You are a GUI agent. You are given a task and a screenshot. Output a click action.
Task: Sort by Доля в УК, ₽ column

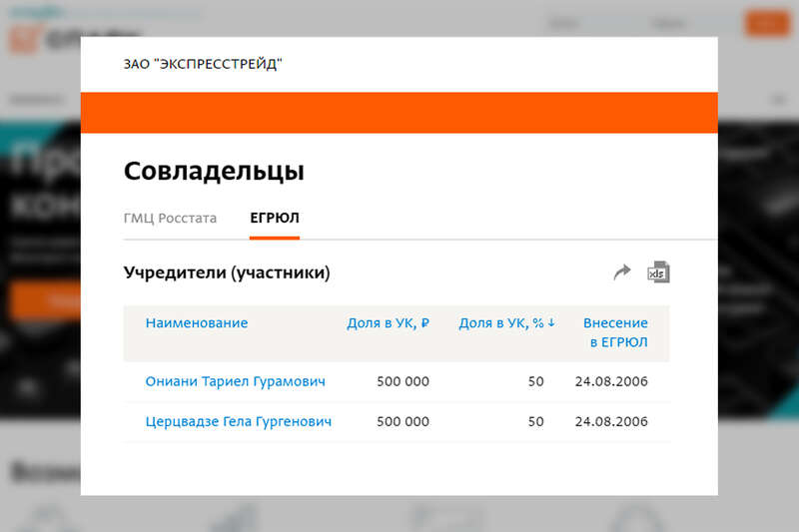pyautogui.click(x=388, y=323)
